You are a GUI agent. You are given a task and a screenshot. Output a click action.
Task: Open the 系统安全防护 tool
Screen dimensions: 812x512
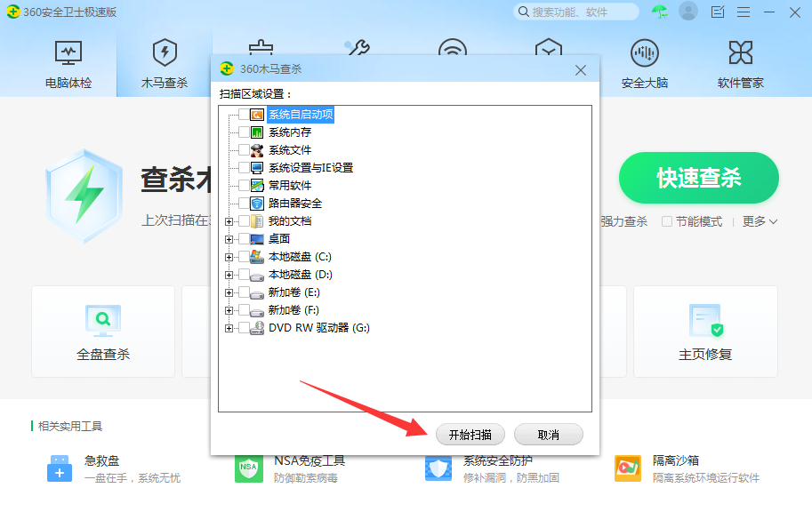point(492,468)
